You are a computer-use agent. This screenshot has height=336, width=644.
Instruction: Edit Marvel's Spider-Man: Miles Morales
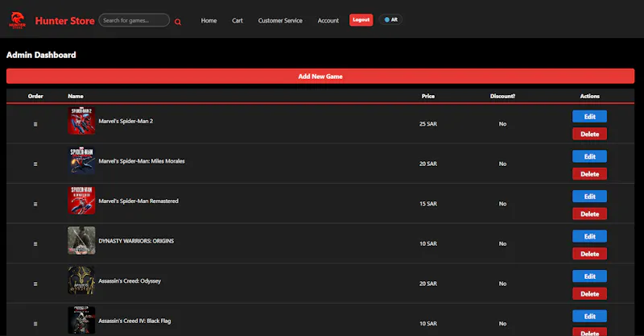point(589,156)
